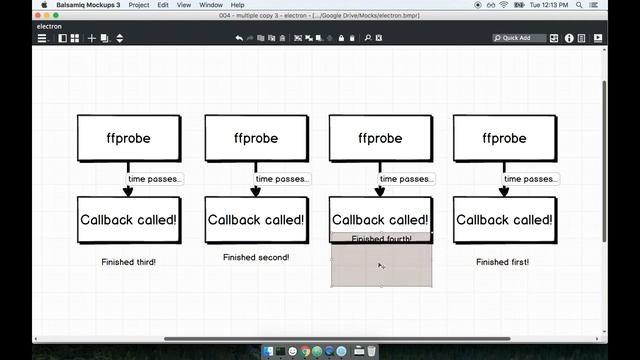Click the horizontal scrollbar thumb
The width and height of the screenshot is (640, 360).
click(337, 339)
